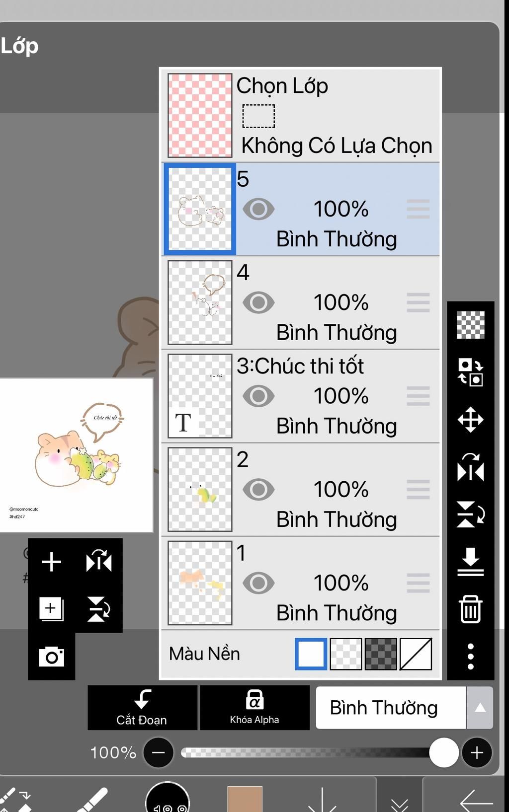Add a new layer with plus icon
Viewport: 509px width, 812px height.
click(51, 562)
